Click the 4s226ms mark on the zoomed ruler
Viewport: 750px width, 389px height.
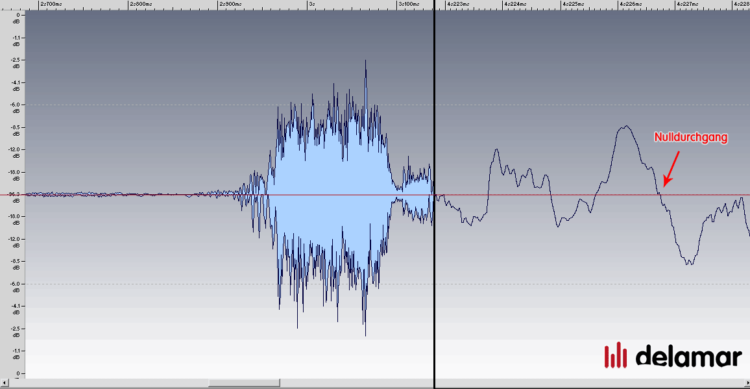[x=630, y=4]
